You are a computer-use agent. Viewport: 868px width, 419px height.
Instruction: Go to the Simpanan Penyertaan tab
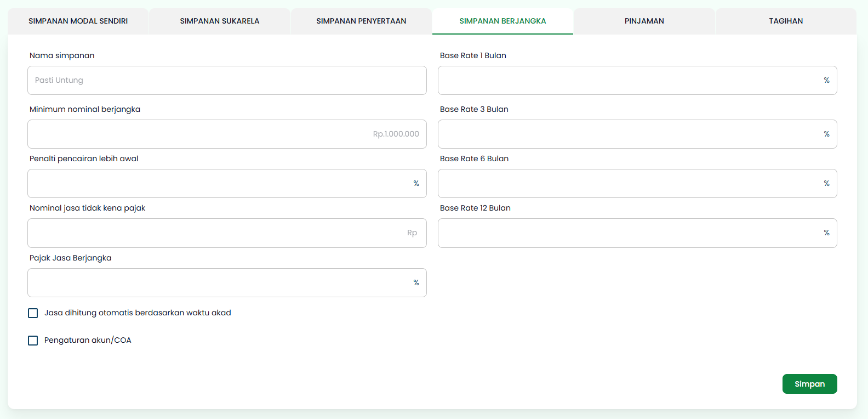(361, 21)
